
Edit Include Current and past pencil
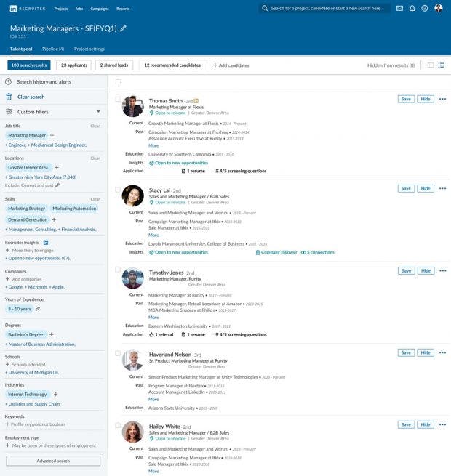pyautogui.click(x=57, y=185)
